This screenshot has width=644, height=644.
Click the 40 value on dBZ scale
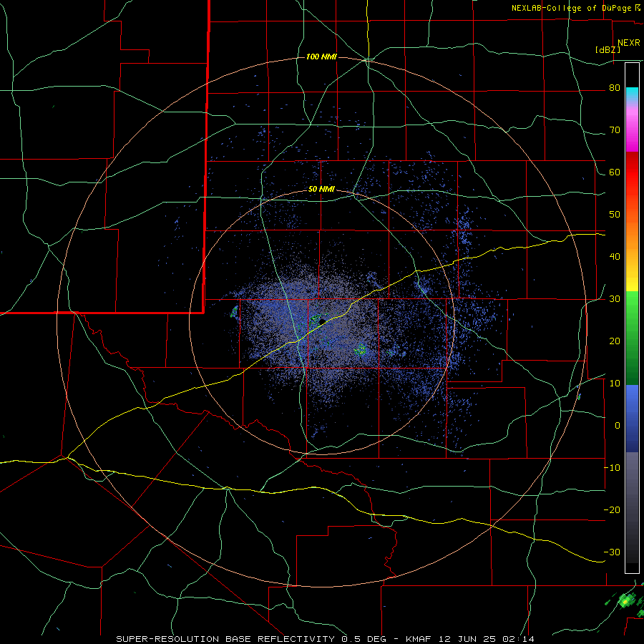pyautogui.click(x=615, y=257)
